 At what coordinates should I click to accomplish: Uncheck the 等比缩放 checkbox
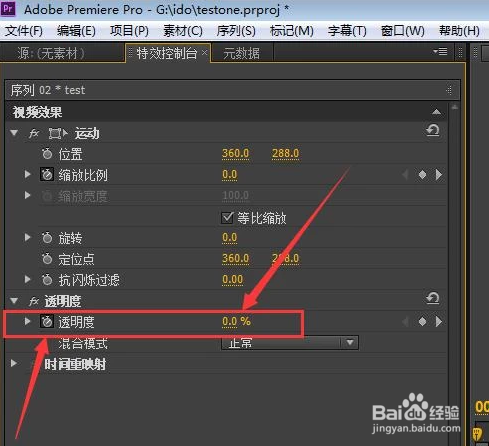[x=227, y=218]
